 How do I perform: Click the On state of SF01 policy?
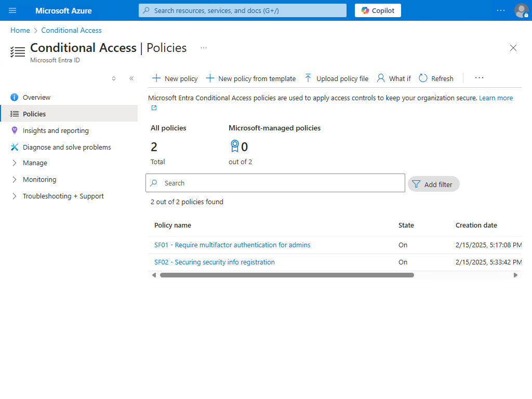click(x=403, y=245)
